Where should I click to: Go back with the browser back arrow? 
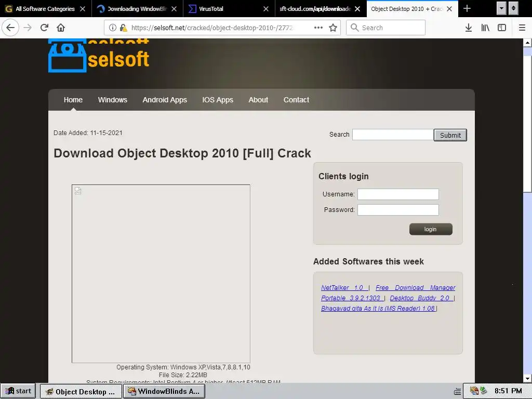pyautogui.click(x=10, y=28)
